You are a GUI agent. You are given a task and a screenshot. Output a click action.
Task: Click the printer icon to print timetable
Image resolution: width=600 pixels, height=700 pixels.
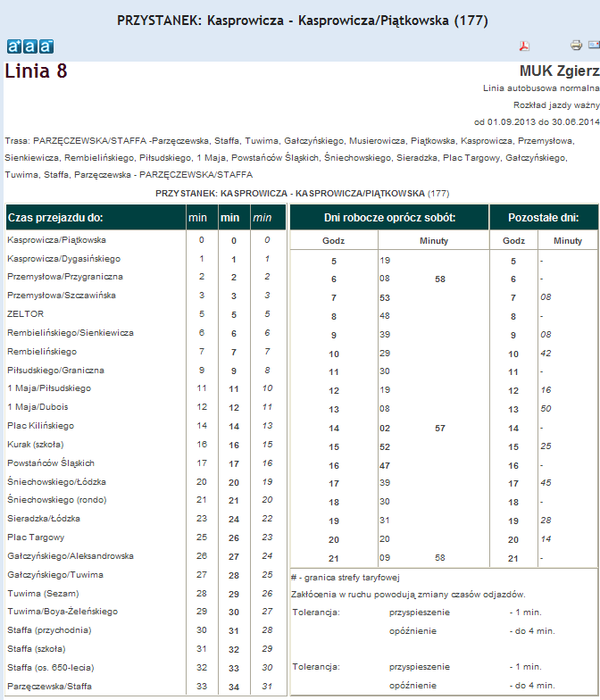[576, 46]
